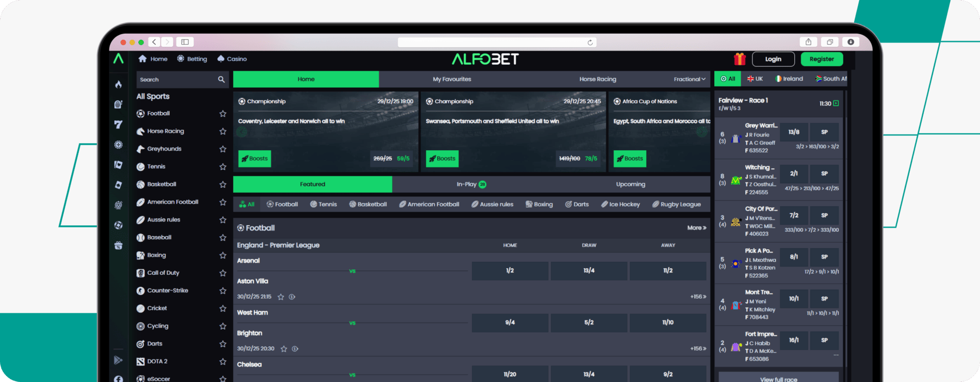Open Betting in the top navigation
This screenshot has width=980, height=382.
pyautogui.click(x=192, y=59)
